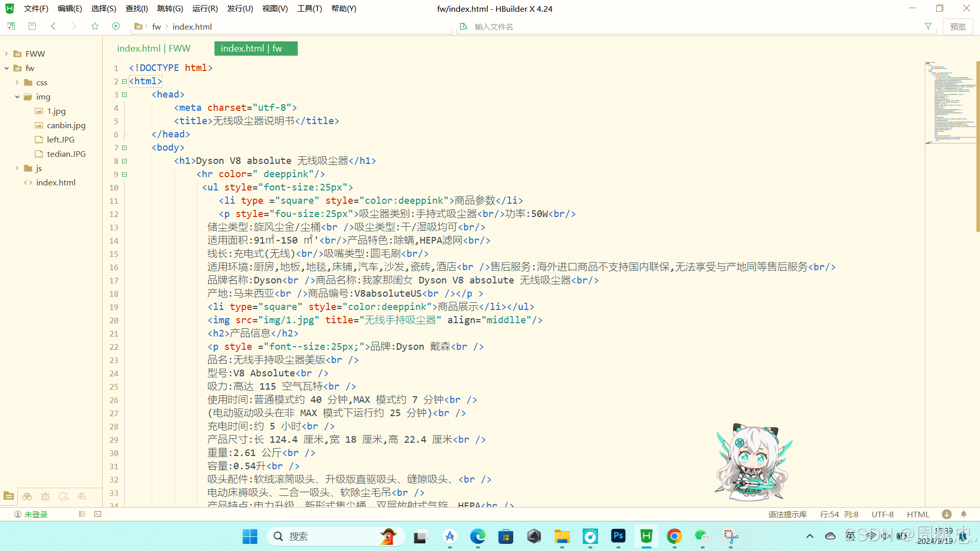Click the save file toolbar icon
The height and width of the screenshot is (551, 980).
tap(32, 26)
